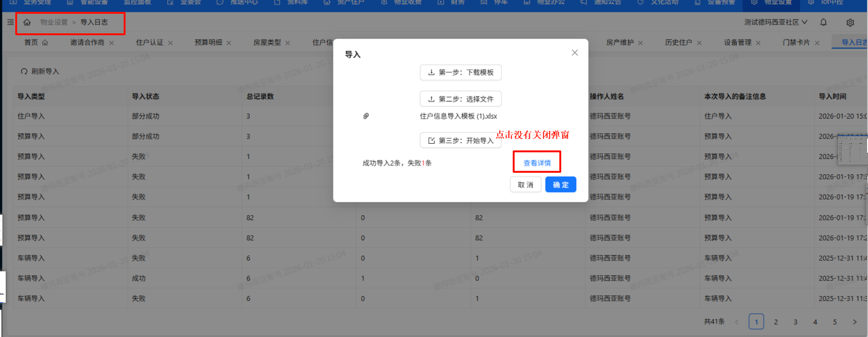Close the 门禁卡片 tab with its X
Viewport: 868px width, 337px height.
pos(817,43)
